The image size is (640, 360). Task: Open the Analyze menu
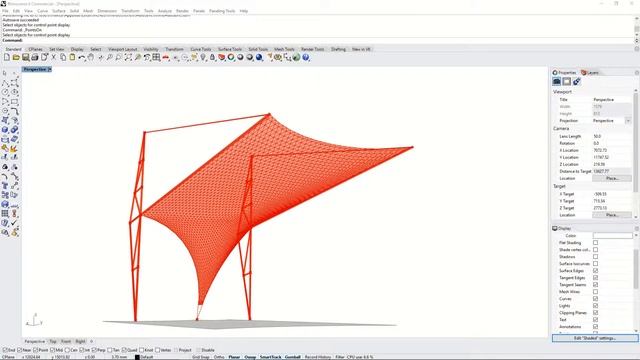(x=165, y=11)
